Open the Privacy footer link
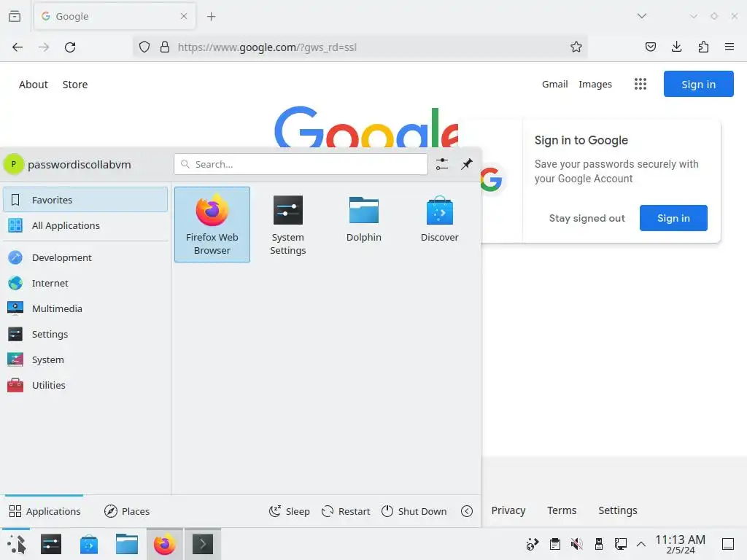747x560 pixels. point(508,510)
